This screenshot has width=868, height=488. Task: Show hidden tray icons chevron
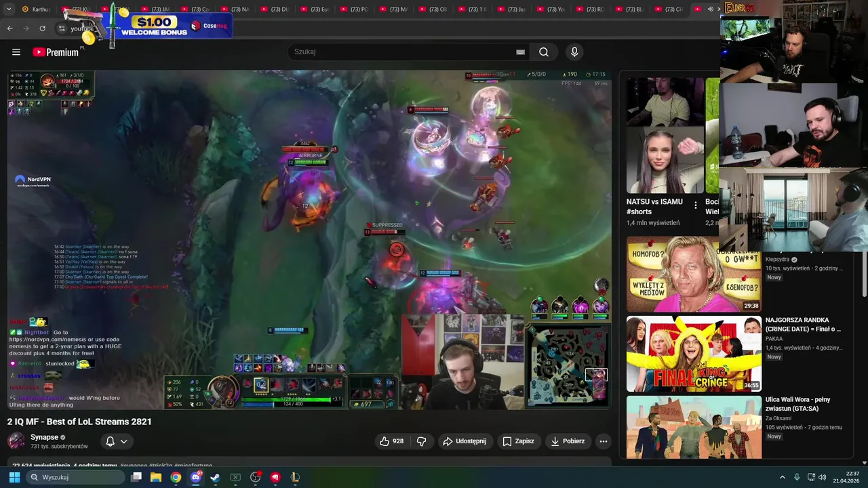tap(782, 477)
